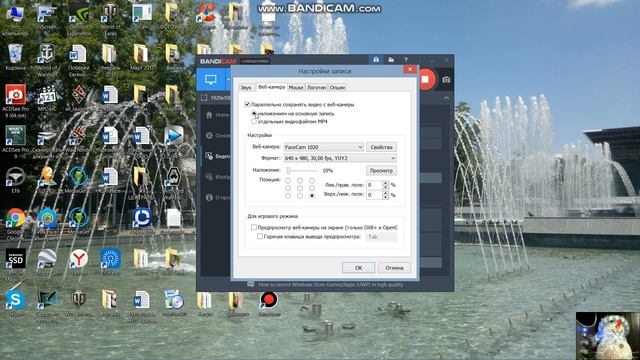This screenshot has height=360, width=640.
Task: Switch to the Звук tab
Action: click(246, 88)
